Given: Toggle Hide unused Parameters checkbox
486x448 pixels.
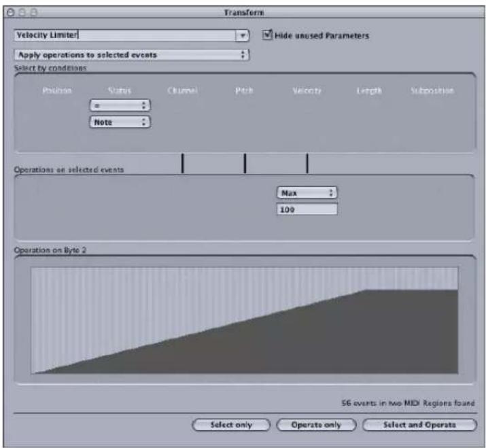Looking at the screenshot, I should [x=267, y=35].
